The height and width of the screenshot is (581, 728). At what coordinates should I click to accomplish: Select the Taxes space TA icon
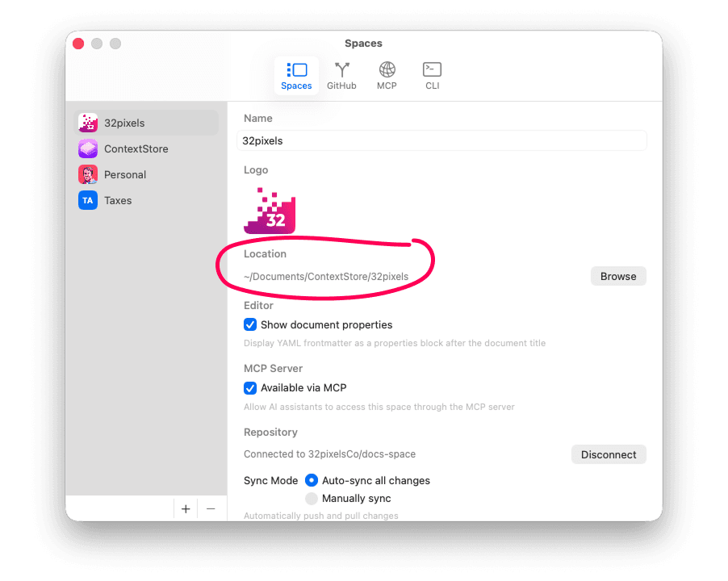click(x=87, y=200)
